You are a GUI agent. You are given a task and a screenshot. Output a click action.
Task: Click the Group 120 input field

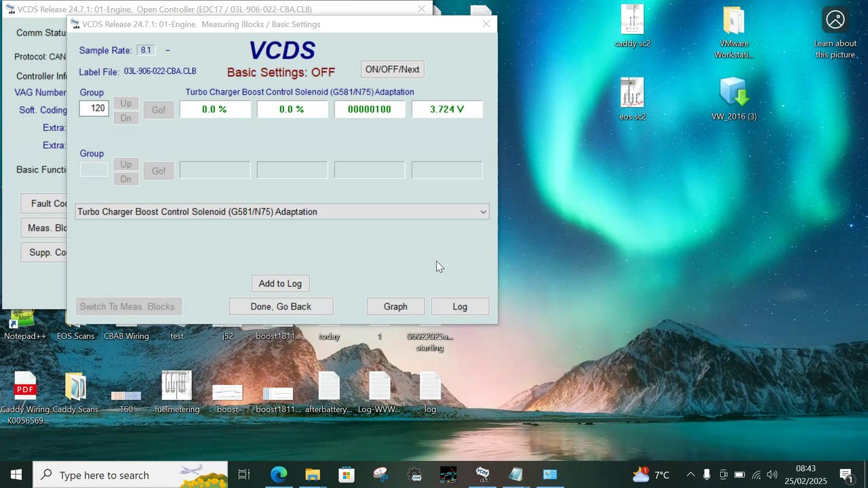point(94,108)
